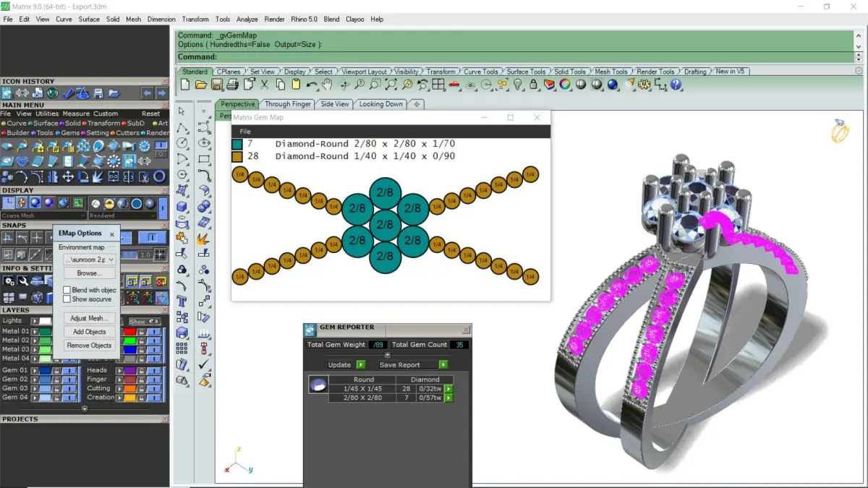
Task: Switch to the Curve Tools toolbar tab
Action: tap(481, 72)
